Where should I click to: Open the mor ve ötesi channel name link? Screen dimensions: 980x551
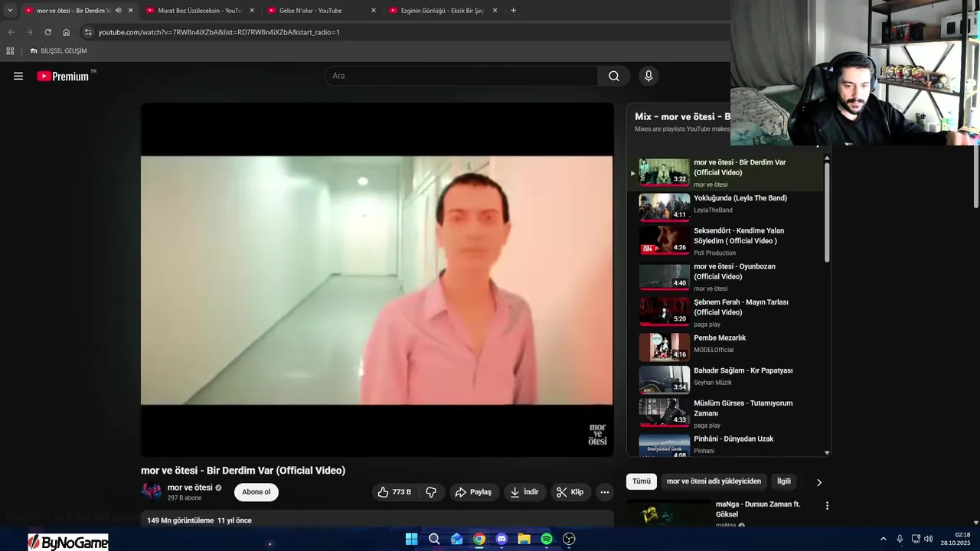(x=190, y=487)
